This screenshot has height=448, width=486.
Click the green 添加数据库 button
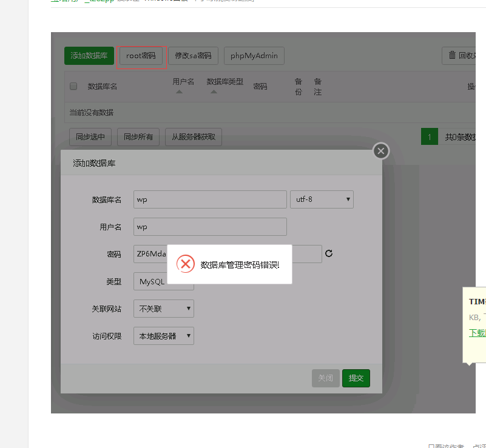[89, 56]
